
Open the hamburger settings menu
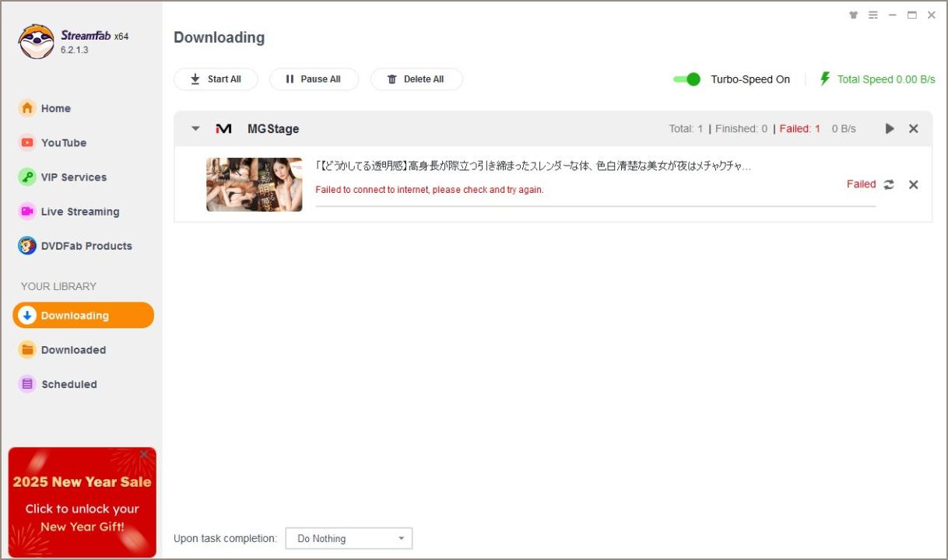(873, 15)
